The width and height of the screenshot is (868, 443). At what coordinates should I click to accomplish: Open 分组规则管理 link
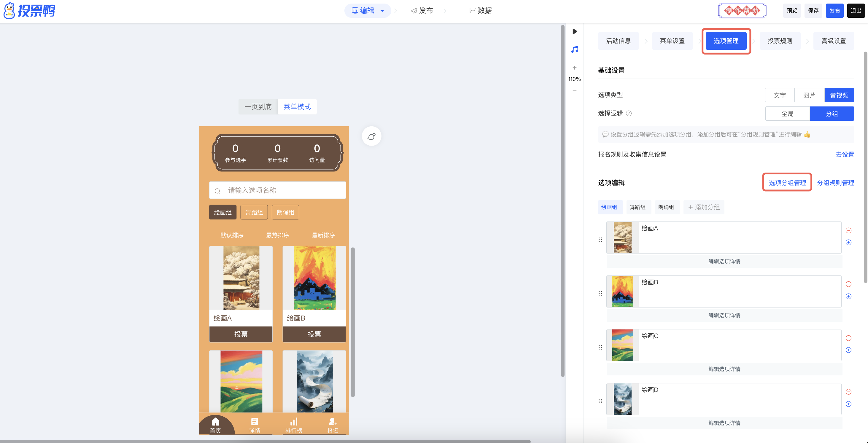tap(836, 183)
